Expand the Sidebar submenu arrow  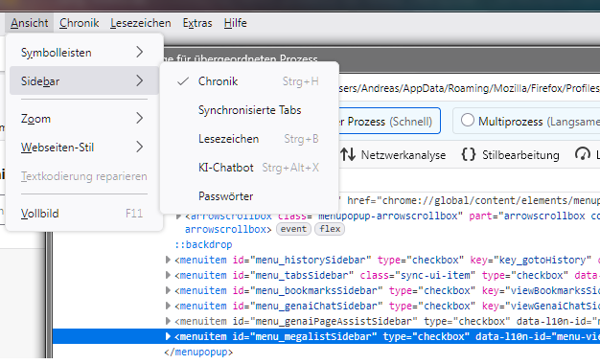140,80
